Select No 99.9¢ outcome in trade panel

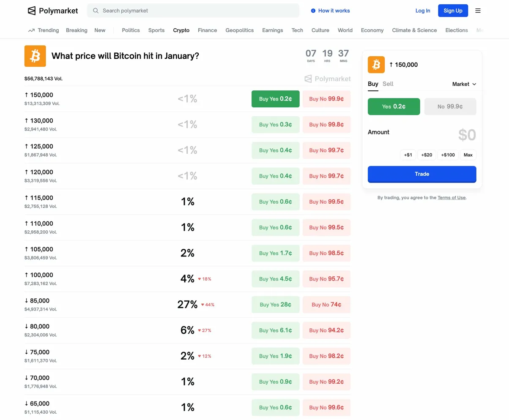click(x=450, y=106)
